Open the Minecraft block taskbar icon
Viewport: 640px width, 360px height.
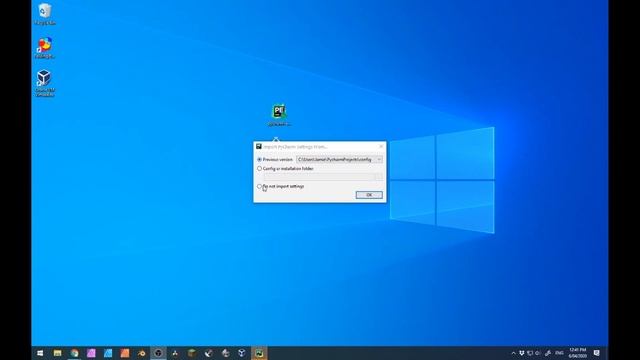pos(191,353)
